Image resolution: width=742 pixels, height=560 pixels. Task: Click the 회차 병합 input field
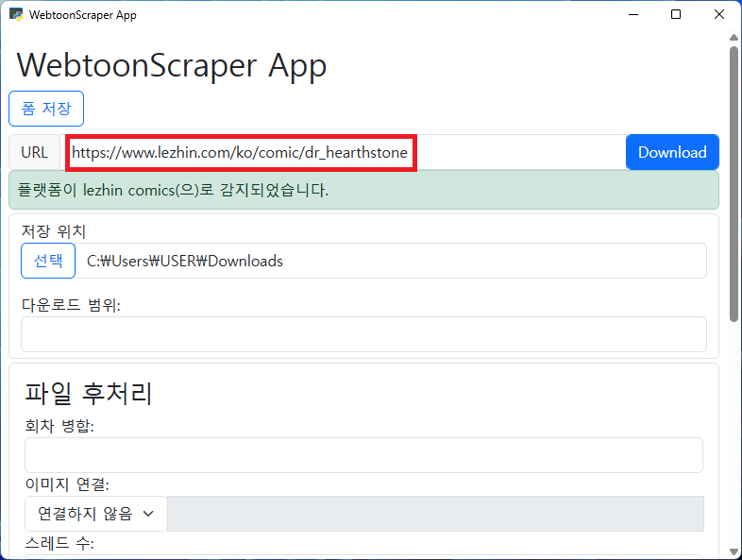coord(363,455)
